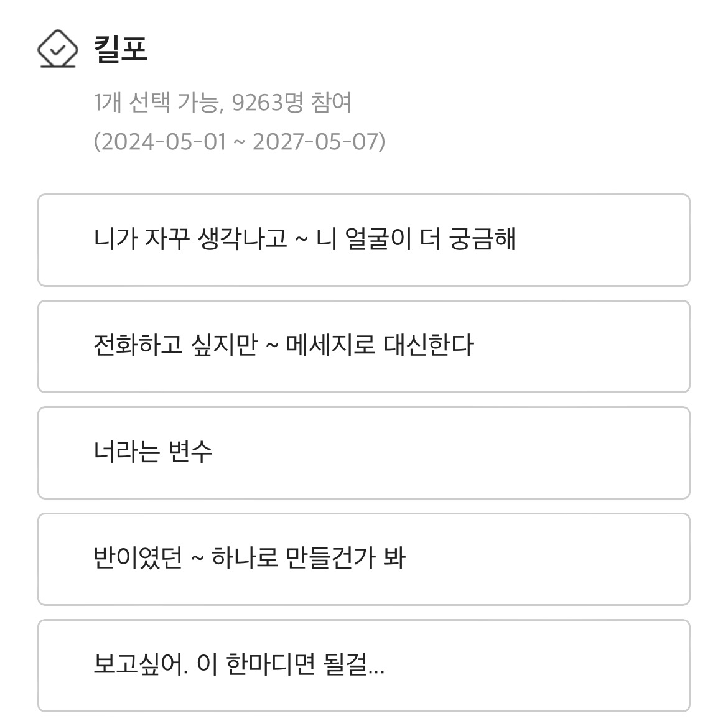
Task: Select the 너라는 변수 option
Action: [x=364, y=453]
